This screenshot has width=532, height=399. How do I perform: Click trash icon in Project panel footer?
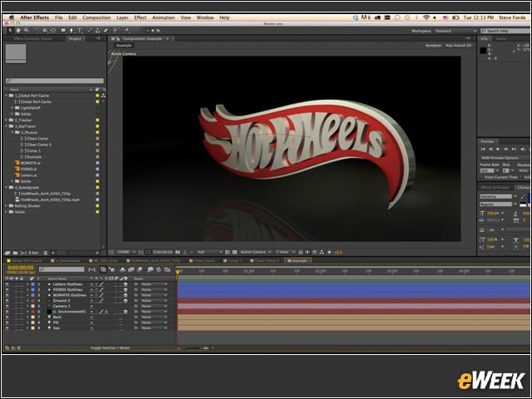(46, 253)
